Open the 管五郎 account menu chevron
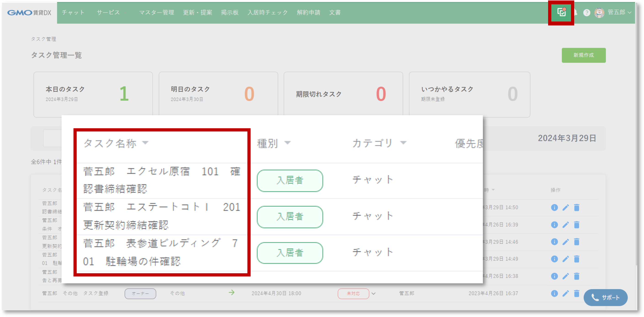This screenshot has width=644, height=317. point(630,12)
